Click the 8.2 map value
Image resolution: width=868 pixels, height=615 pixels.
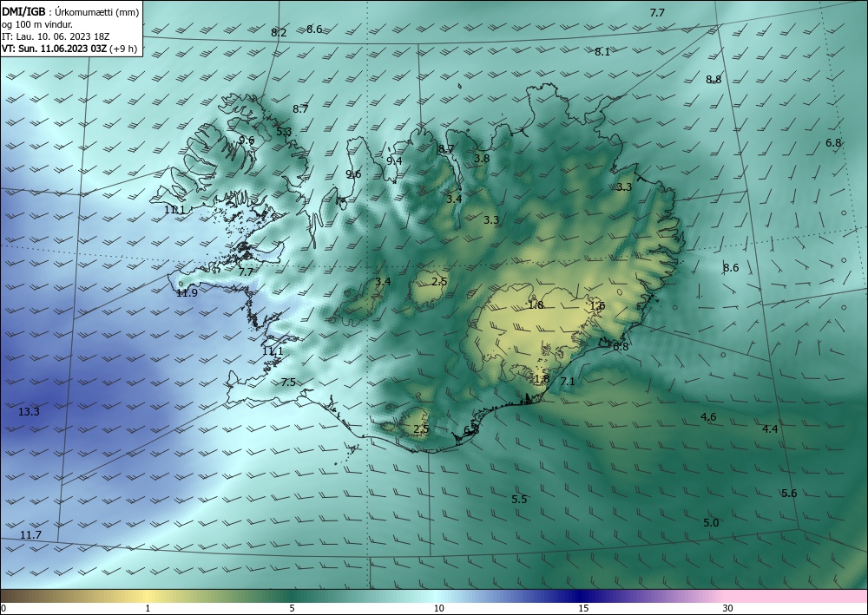pos(279,33)
